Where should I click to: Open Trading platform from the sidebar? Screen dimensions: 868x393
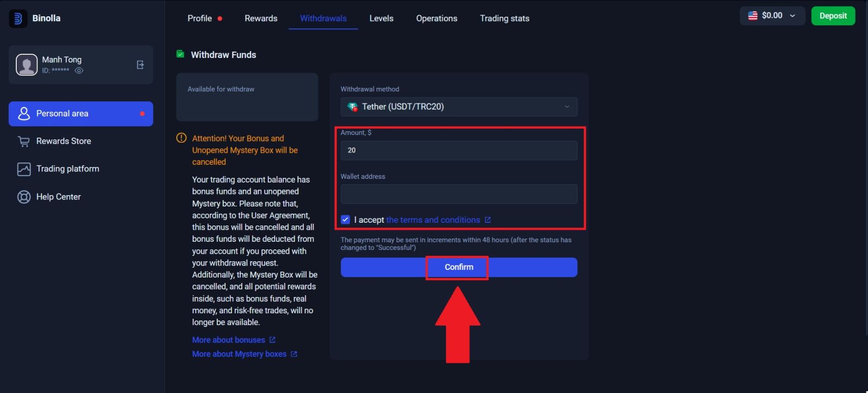(67, 169)
